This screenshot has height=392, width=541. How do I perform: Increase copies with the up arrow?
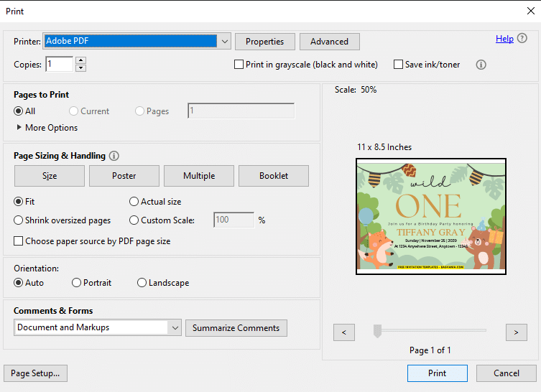tap(80, 60)
